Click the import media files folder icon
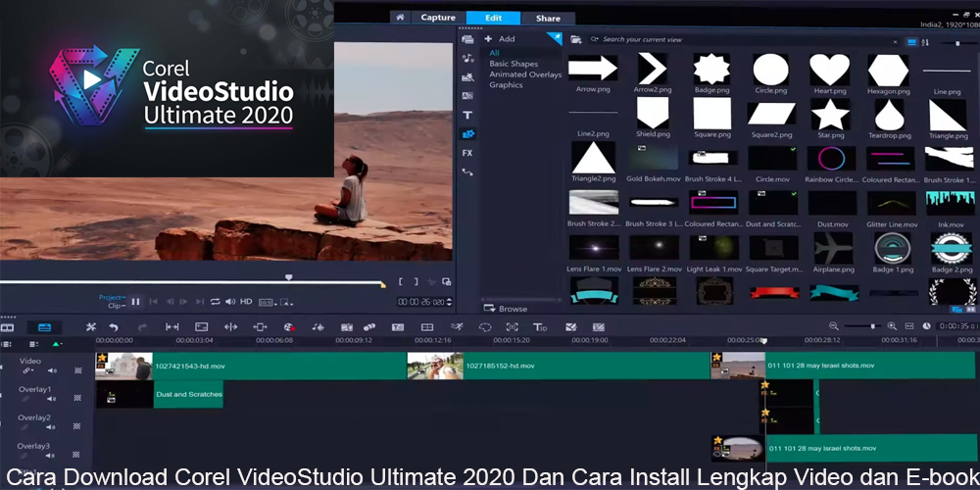The height and width of the screenshot is (490, 980). [575, 39]
